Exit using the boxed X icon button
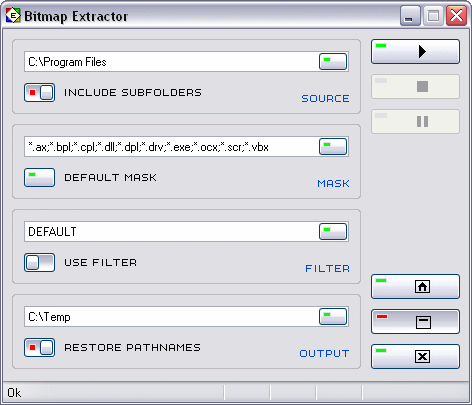This screenshot has height=405, width=472. point(415,357)
